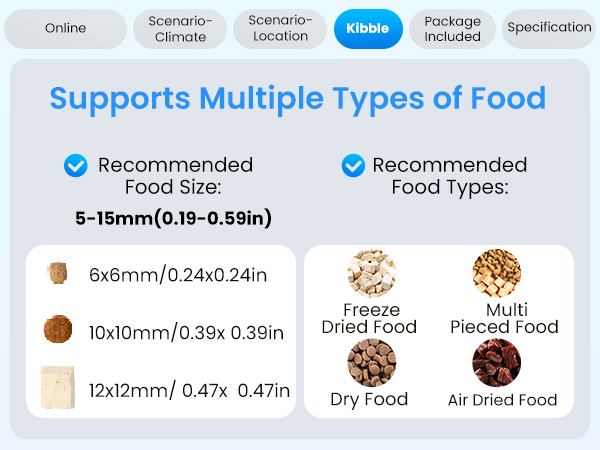Select the Scenario-Location tab
Image resolution: width=600 pixels, height=450 pixels.
click(280, 28)
